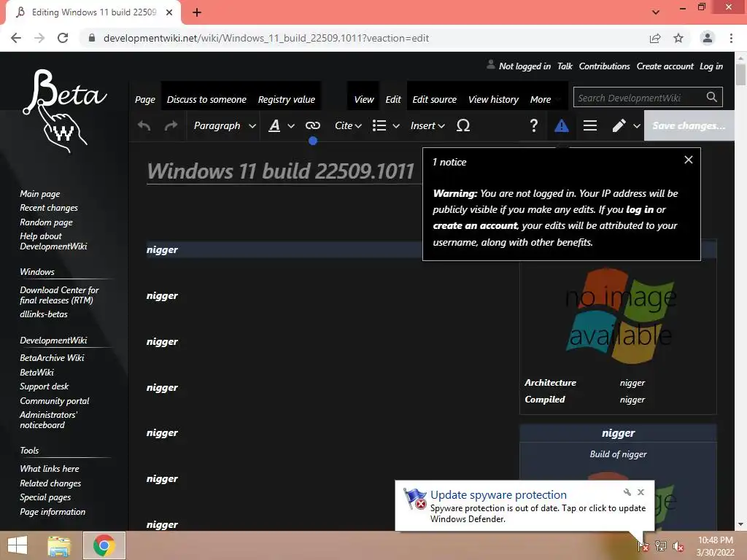Click the Log in link at top
The width and height of the screenshot is (747, 560).
[711, 66]
